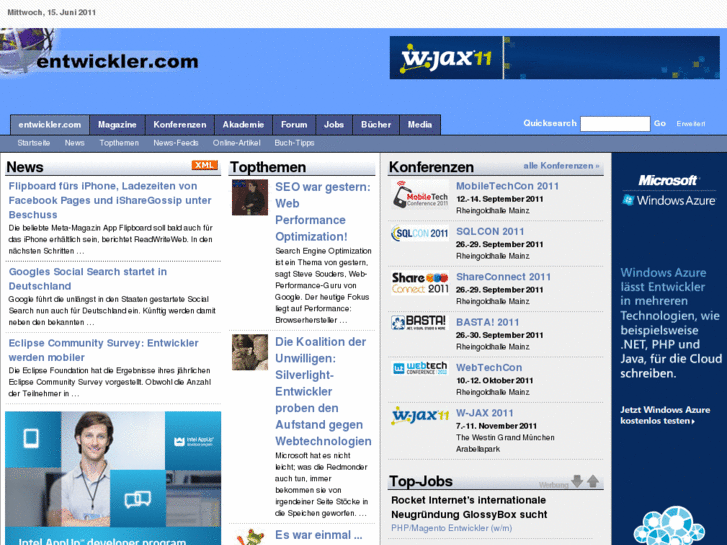Click the ShareConnect 2011 logo
Image resolution: width=727 pixels, height=545 pixels.
click(x=420, y=283)
